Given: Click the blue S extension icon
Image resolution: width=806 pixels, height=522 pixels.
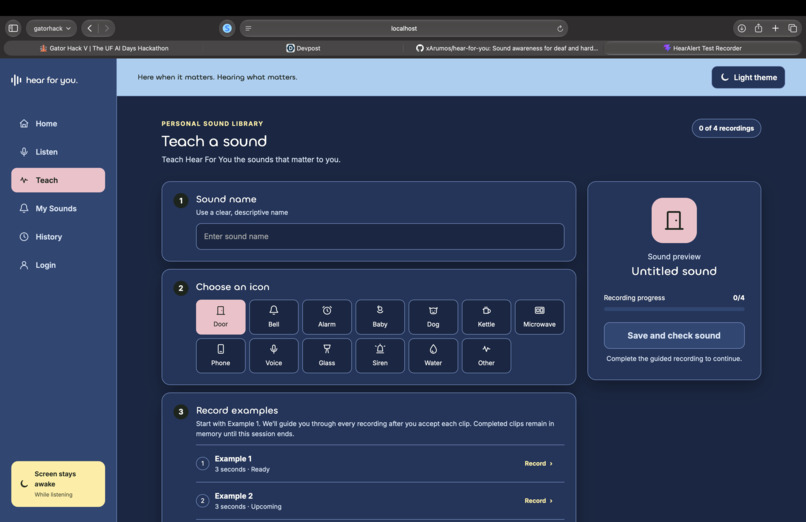Looking at the screenshot, I should (x=227, y=28).
